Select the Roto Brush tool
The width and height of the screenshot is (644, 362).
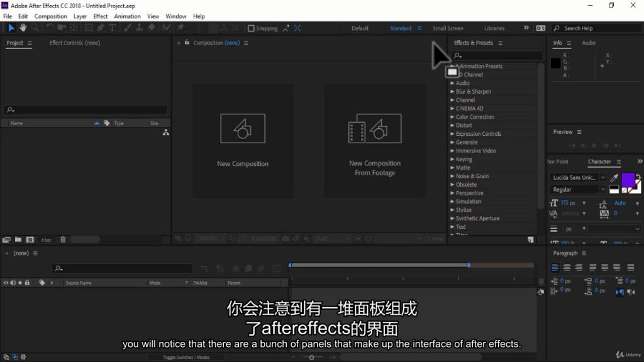[166, 28]
